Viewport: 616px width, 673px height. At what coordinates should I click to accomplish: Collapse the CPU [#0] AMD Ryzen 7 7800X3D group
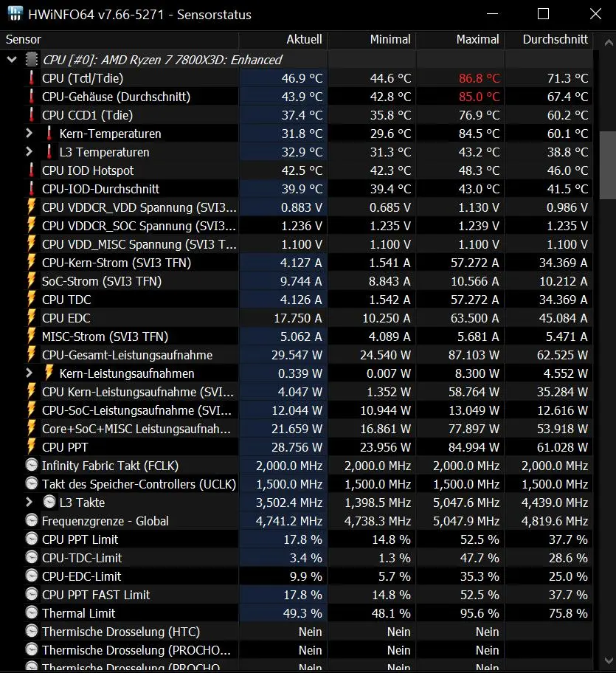tap(12, 60)
